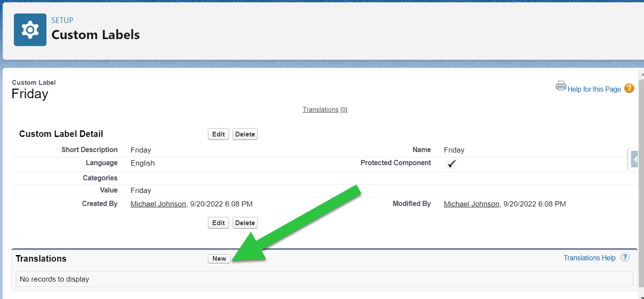Click the bottom Delete button
Image resolution: width=644 pixels, height=299 pixels.
[x=245, y=223]
